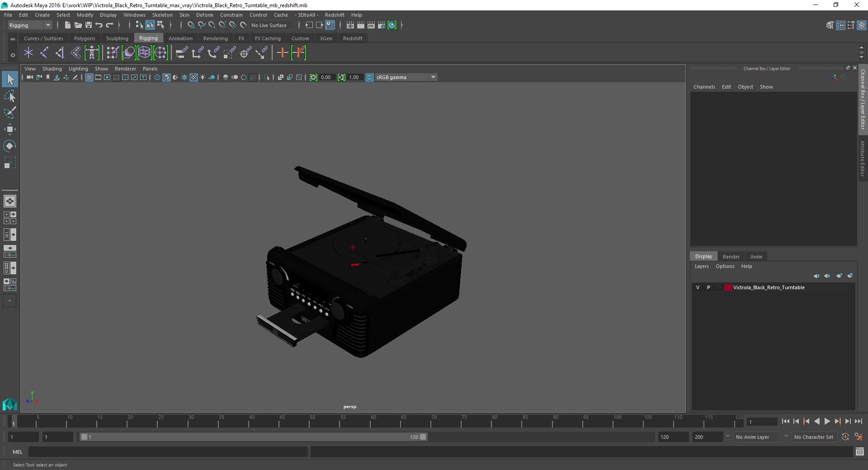Choose the Scale tool in toolbox
The width and height of the screenshot is (868, 470).
click(x=10, y=162)
